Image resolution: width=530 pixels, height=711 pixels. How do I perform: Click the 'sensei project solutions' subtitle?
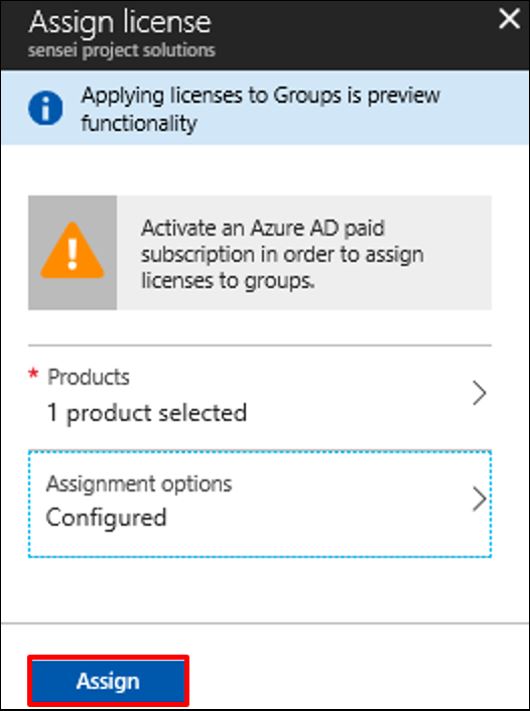(122, 50)
